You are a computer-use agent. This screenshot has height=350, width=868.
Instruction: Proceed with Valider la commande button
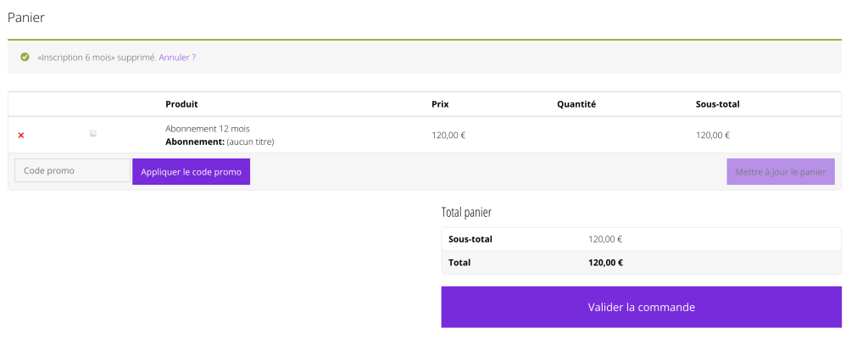point(641,307)
